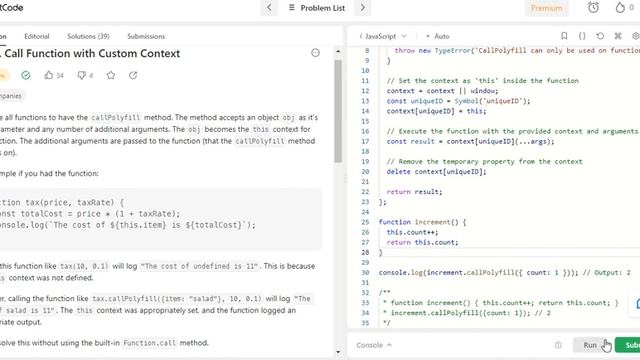Go to previous problem arrow
The image size is (640, 360).
click(x=269, y=8)
